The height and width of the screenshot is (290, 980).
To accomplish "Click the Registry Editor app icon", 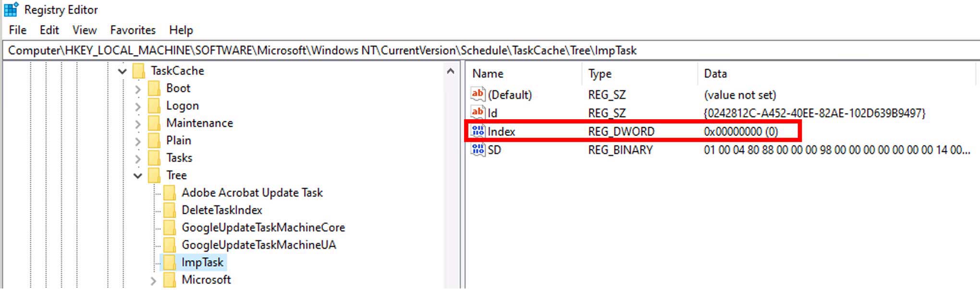I will 11,9.
